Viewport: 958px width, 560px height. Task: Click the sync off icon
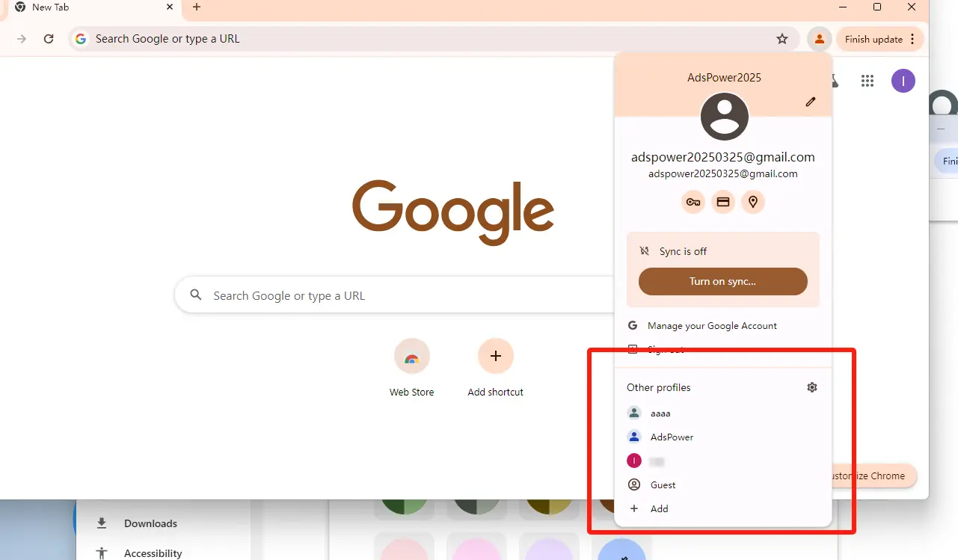pos(645,251)
